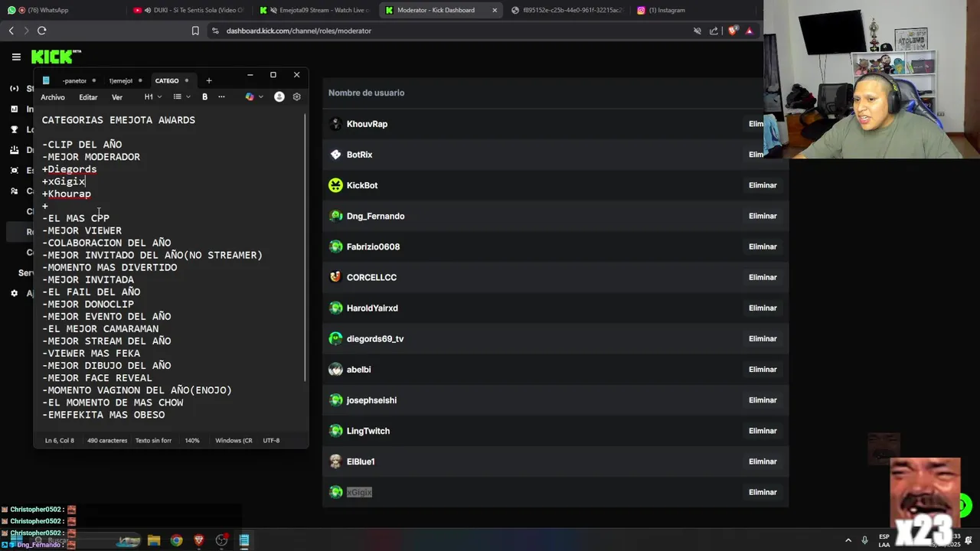Switch to DUKI - Si Te Sentís Sola tab
The height and width of the screenshot is (551, 980).
click(188, 10)
